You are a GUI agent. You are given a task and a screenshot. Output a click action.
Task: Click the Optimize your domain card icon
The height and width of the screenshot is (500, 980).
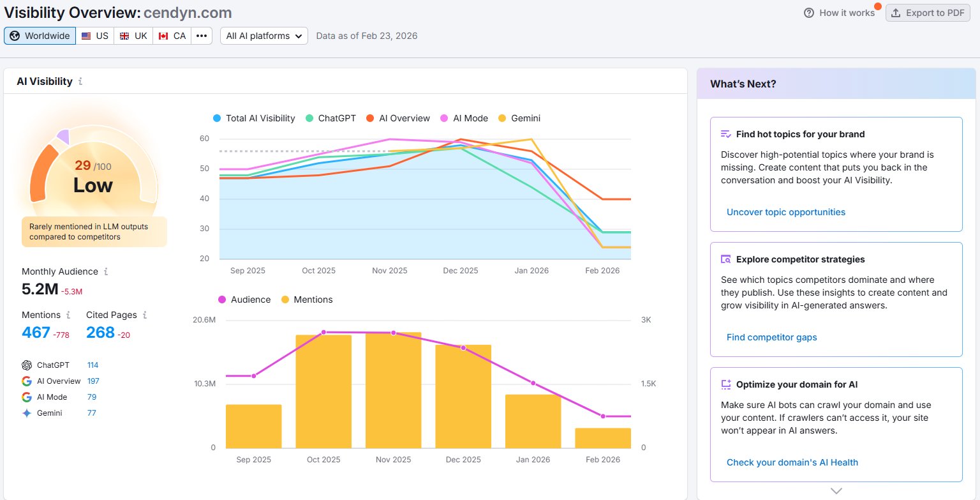(x=725, y=384)
